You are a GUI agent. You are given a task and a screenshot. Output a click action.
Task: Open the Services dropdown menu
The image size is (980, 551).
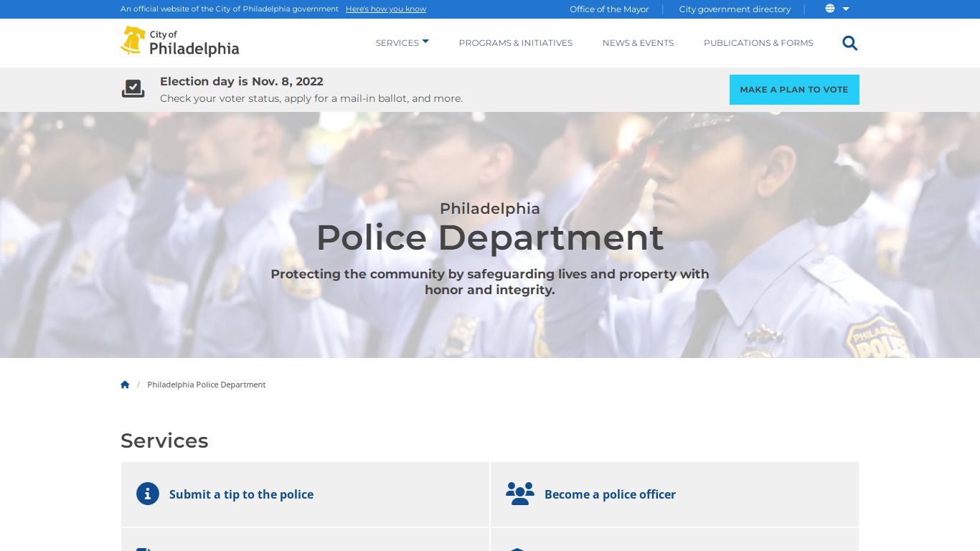pyautogui.click(x=402, y=43)
